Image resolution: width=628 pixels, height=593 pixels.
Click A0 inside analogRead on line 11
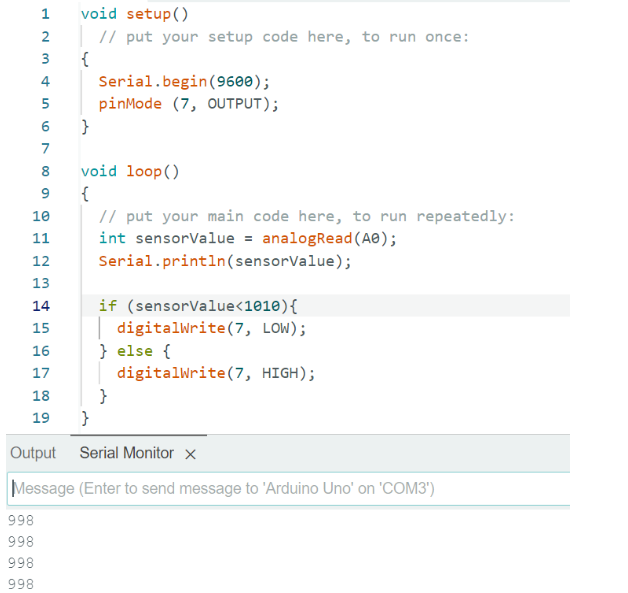pyautogui.click(x=370, y=239)
